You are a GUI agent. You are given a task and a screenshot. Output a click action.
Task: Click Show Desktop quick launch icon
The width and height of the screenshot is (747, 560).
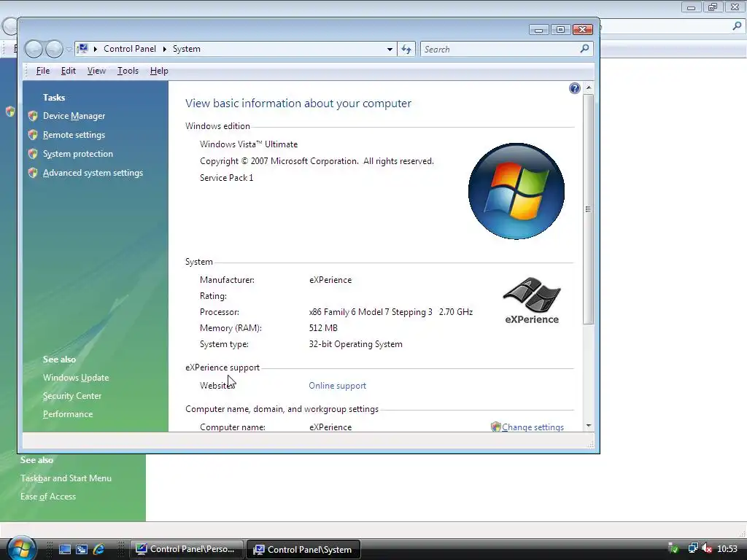[x=65, y=549]
